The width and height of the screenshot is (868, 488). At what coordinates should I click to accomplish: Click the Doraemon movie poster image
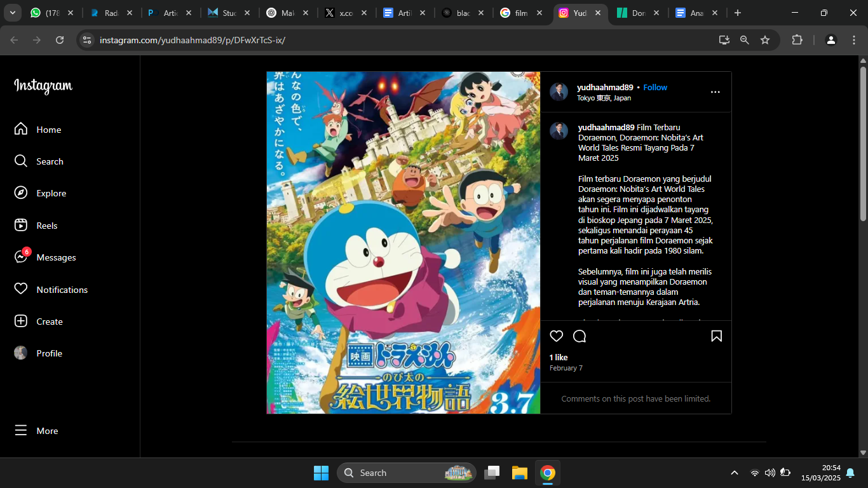pos(403,243)
